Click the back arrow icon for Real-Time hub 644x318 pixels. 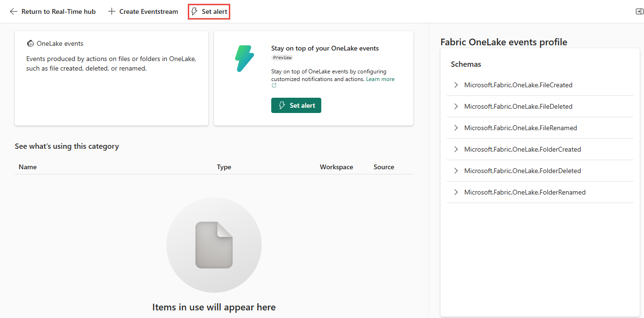tap(13, 11)
